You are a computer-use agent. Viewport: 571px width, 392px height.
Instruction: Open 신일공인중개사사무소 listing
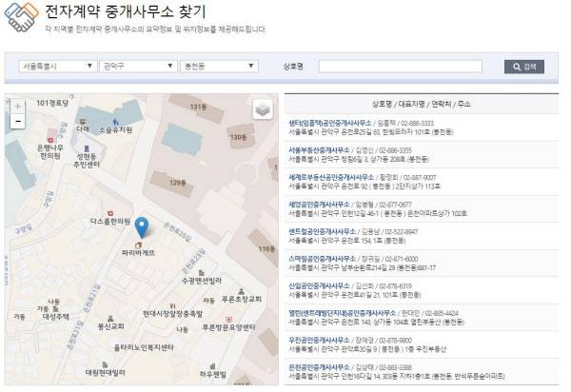[319, 285]
